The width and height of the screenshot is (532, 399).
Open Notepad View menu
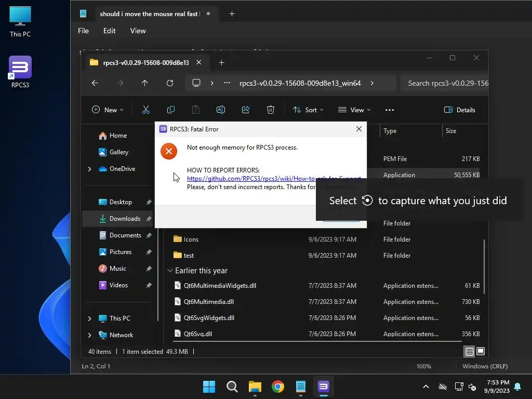pyautogui.click(x=138, y=31)
